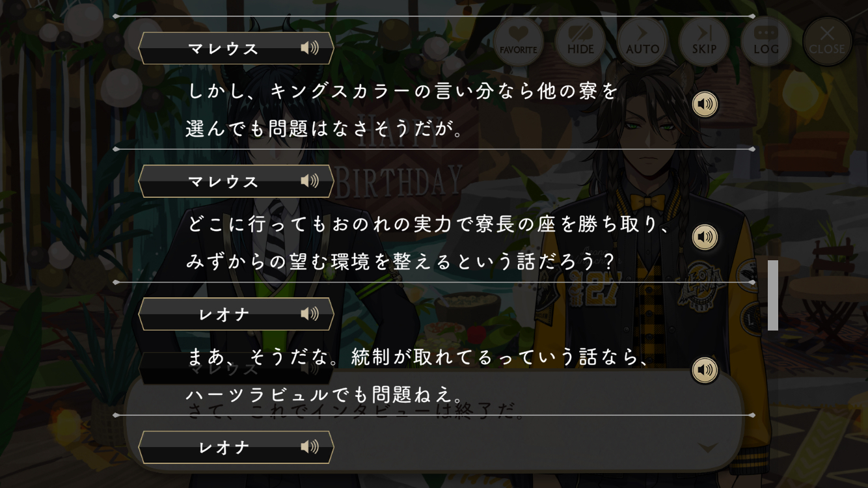The height and width of the screenshot is (488, 868).
Task: Replay audio of 'しかし、キングスカラー' line
Action: 705,104
